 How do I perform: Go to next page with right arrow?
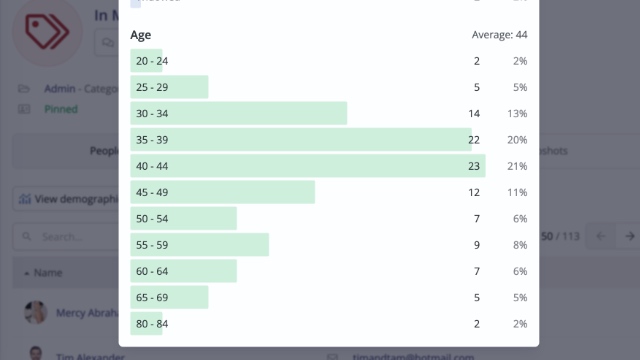pyautogui.click(x=629, y=236)
